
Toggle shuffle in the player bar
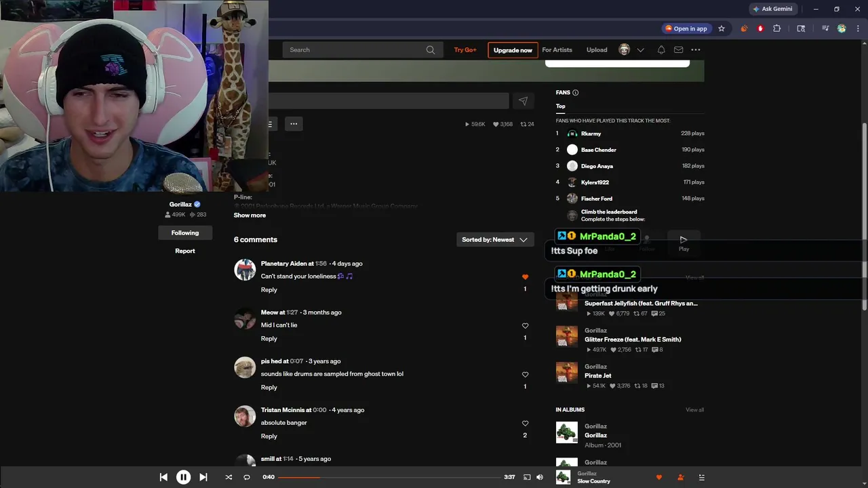(x=229, y=477)
